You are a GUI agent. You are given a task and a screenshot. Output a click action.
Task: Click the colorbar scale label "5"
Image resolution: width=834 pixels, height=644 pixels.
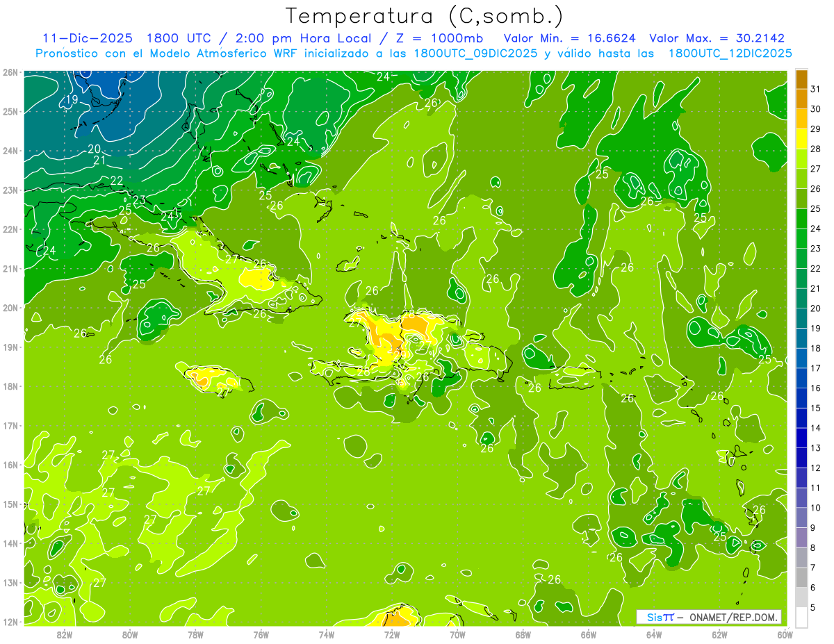(813, 607)
